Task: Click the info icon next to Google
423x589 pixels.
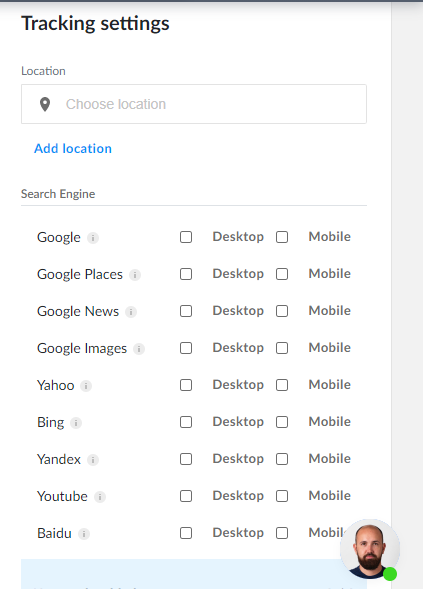Action: point(93,238)
